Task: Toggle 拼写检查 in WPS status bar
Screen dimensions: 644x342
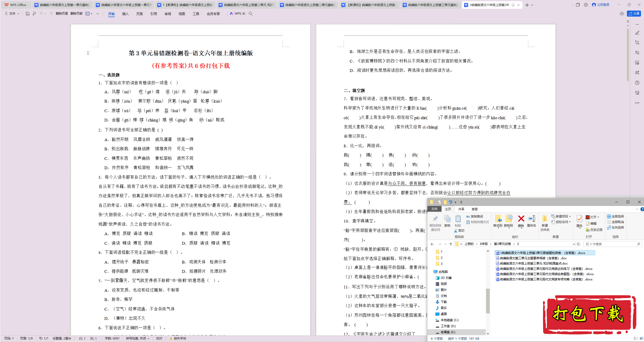Action: pyautogui.click(x=138, y=338)
